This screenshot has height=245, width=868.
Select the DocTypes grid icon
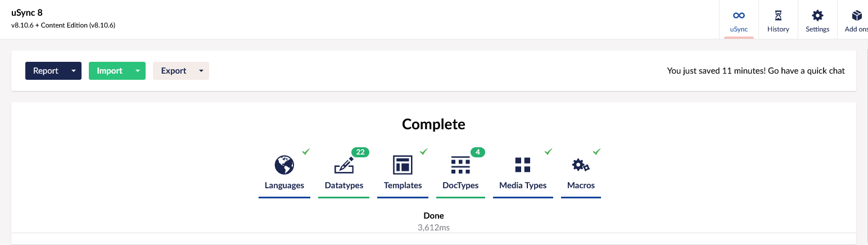click(x=460, y=165)
